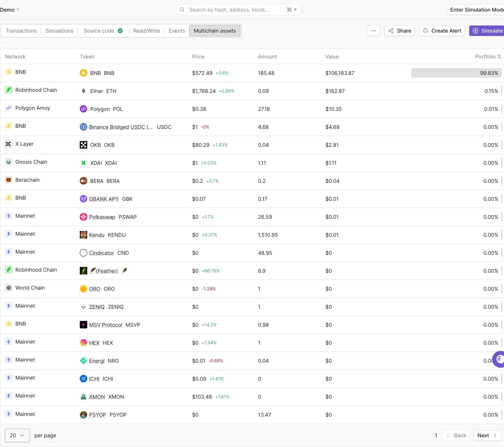Click the X Layer network icon

click(9, 144)
